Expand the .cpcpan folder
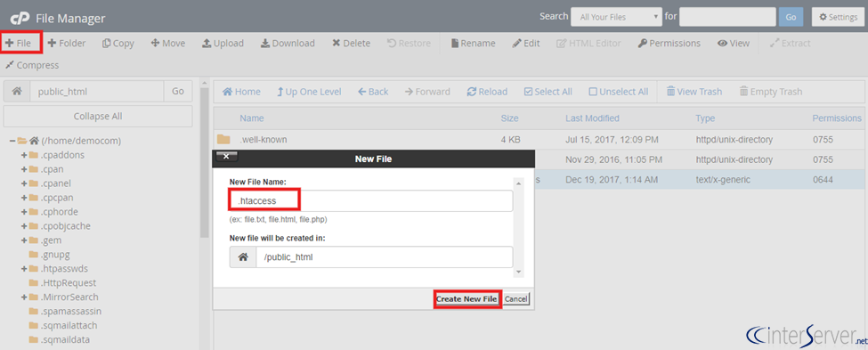Screen dimensions: 868x350 click(24, 198)
